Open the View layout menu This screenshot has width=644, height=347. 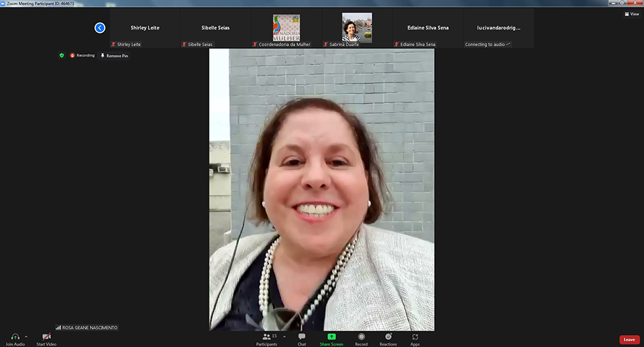point(631,13)
